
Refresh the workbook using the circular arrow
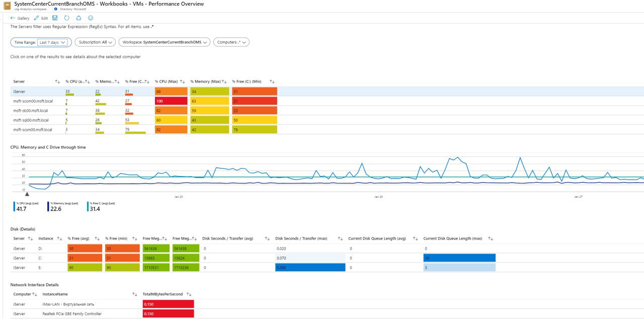(67, 18)
